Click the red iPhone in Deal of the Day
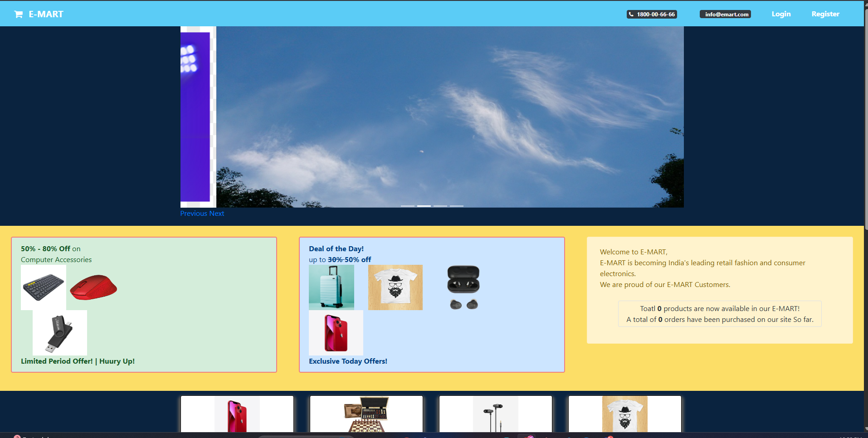 point(336,333)
